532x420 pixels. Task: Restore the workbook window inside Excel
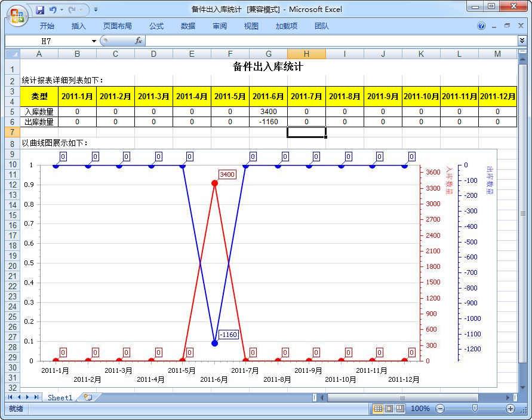tap(508, 26)
